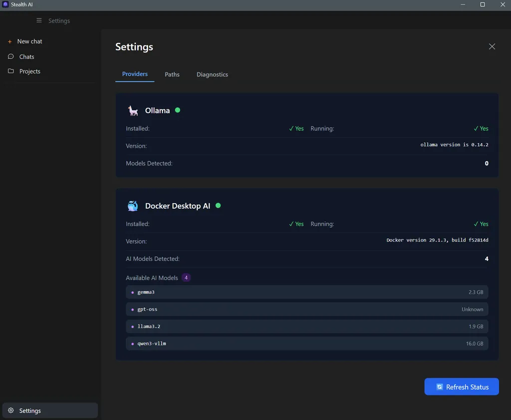Image resolution: width=511 pixels, height=420 pixels.
Task: Click the Settings breadcrumb in header bar
Action: (59, 21)
